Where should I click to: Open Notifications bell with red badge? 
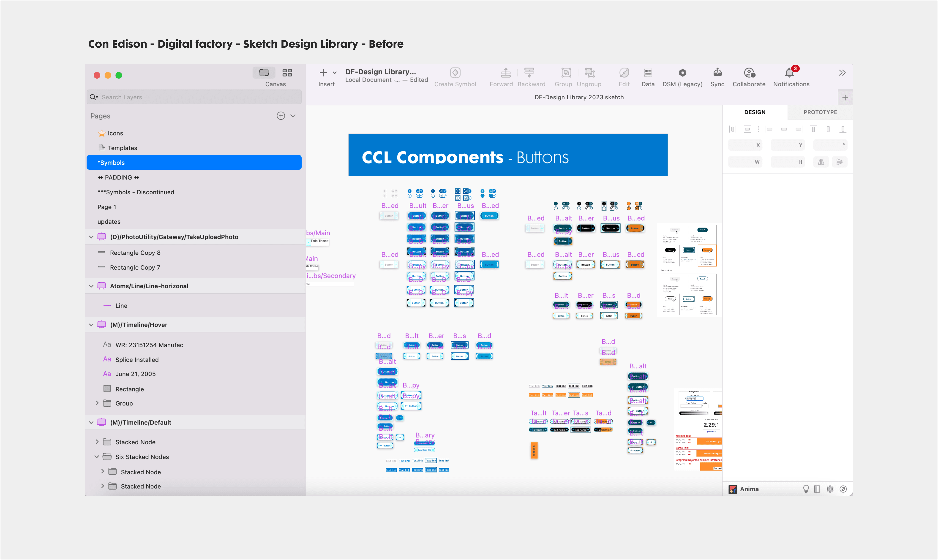[x=790, y=73]
